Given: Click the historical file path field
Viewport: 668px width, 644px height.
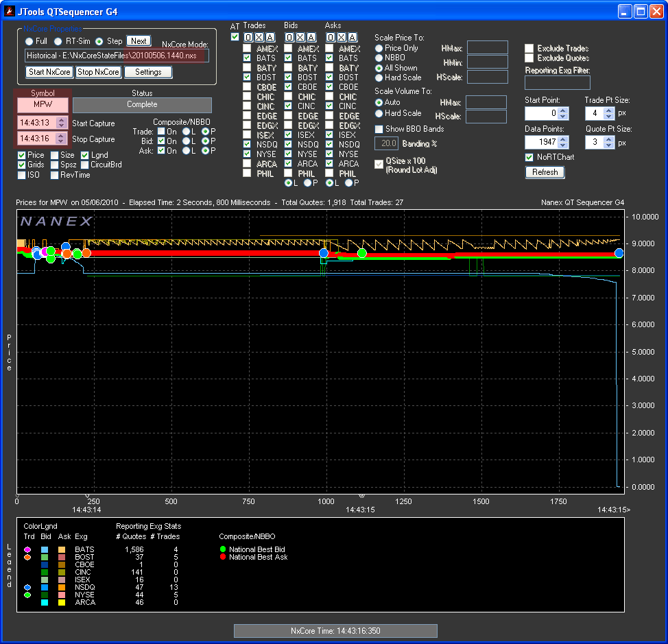Looking at the screenshot, I should tap(117, 56).
